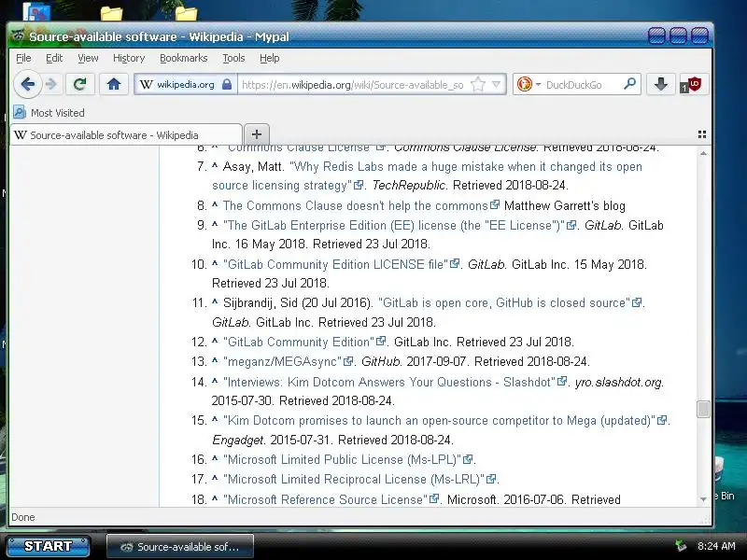Jump back via caret of reference 13
This screenshot has height=560, width=747.
point(215,360)
